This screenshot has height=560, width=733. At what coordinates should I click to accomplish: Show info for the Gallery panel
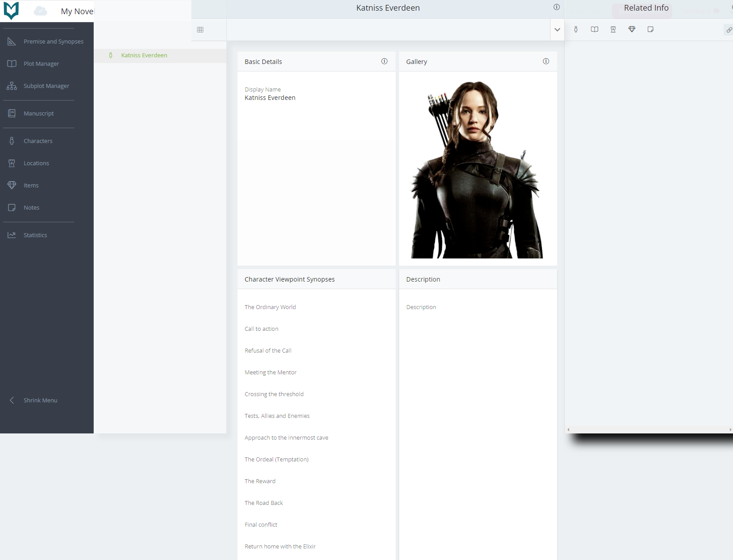coord(546,61)
